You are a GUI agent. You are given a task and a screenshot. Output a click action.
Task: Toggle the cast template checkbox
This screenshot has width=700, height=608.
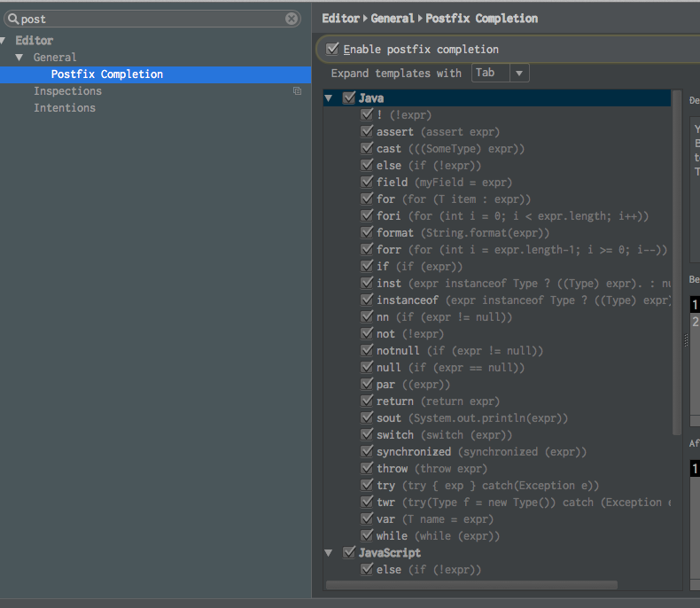pyautogui.click(x=367, y=148)
